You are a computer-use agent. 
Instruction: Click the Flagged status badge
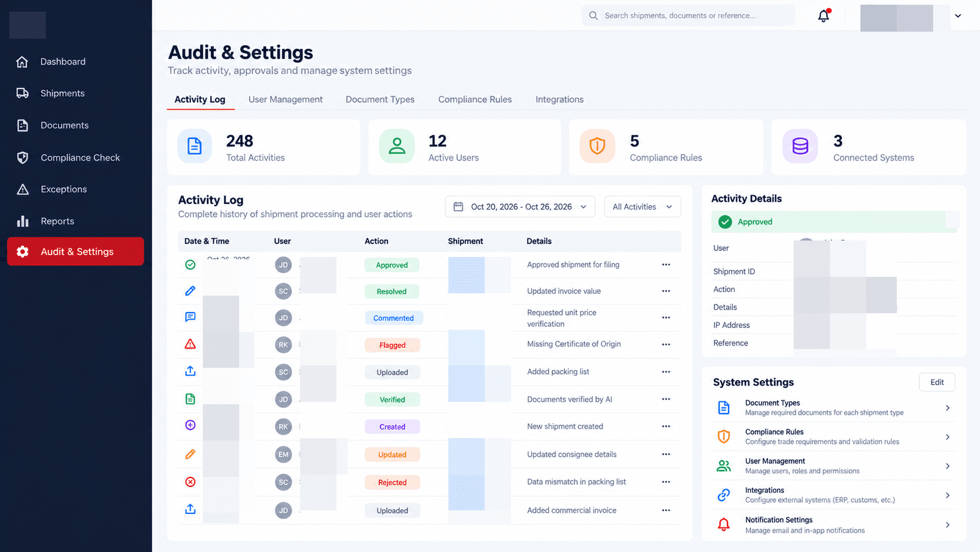click(392, 345)
